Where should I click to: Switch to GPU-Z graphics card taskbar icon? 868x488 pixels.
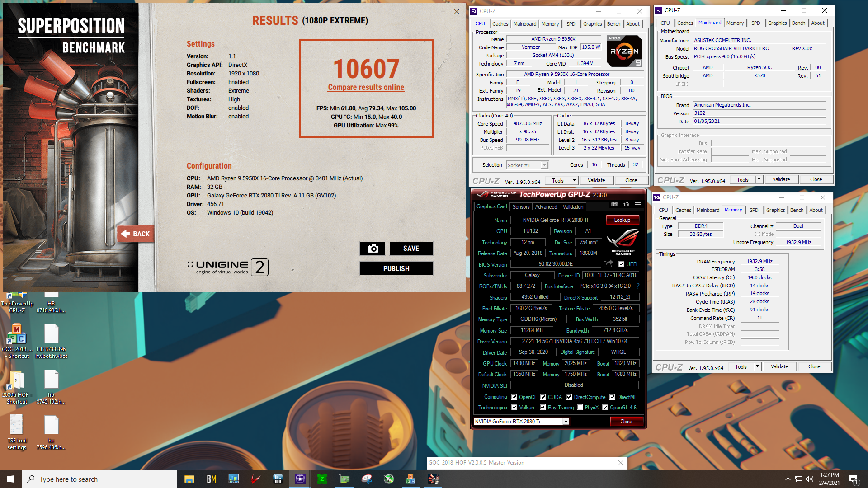point(344,479)
